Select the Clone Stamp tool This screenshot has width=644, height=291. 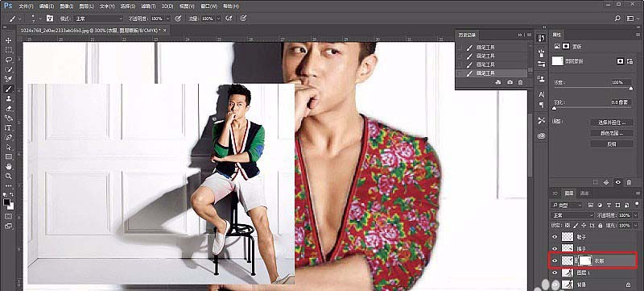[9, 98]
